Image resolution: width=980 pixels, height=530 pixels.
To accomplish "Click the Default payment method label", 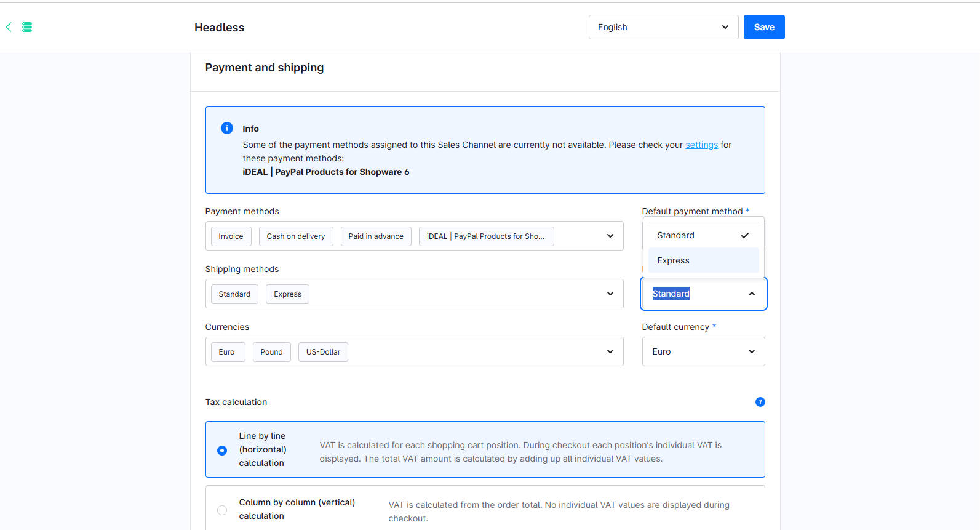I will coord(692,211).
